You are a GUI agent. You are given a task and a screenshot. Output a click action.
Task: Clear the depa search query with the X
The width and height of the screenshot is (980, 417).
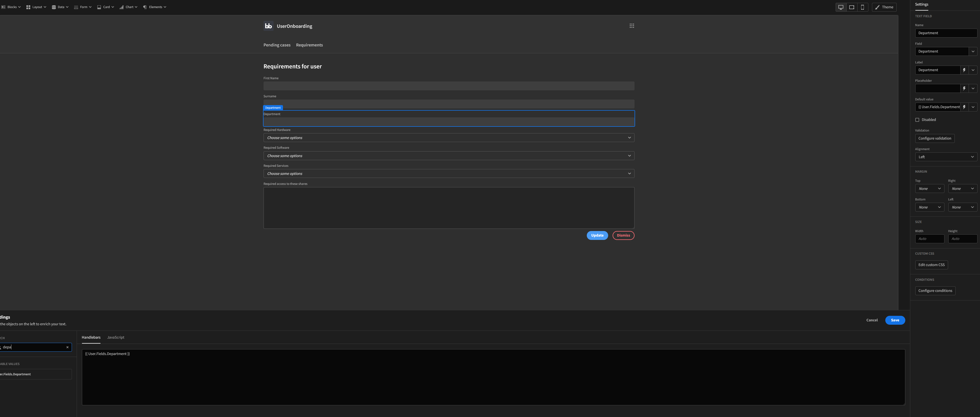67,347
